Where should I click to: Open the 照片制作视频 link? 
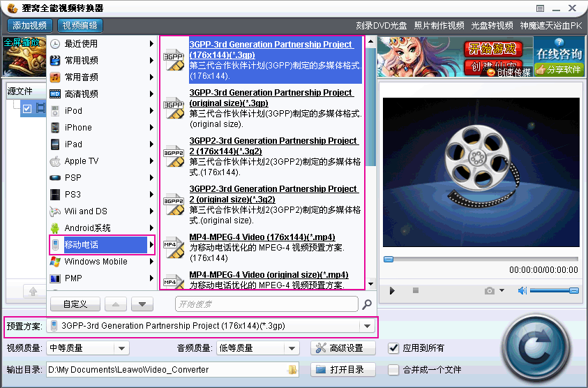point(439,26)
